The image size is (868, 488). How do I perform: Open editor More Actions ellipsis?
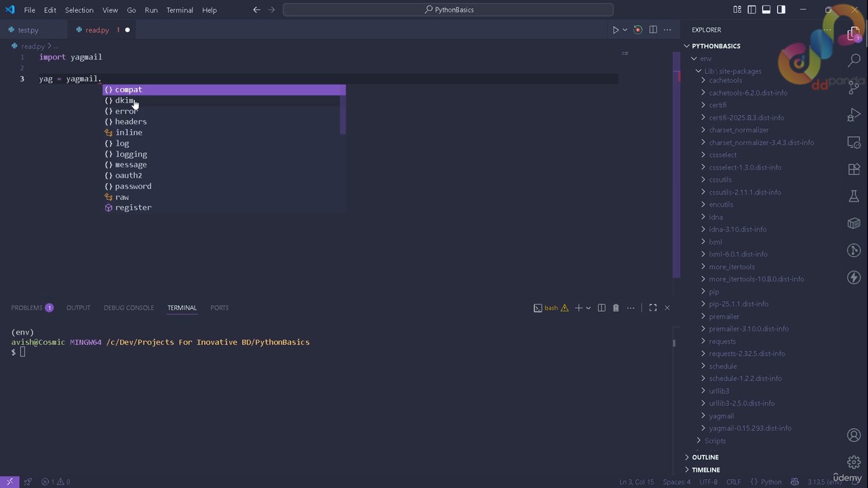(667, 30)
